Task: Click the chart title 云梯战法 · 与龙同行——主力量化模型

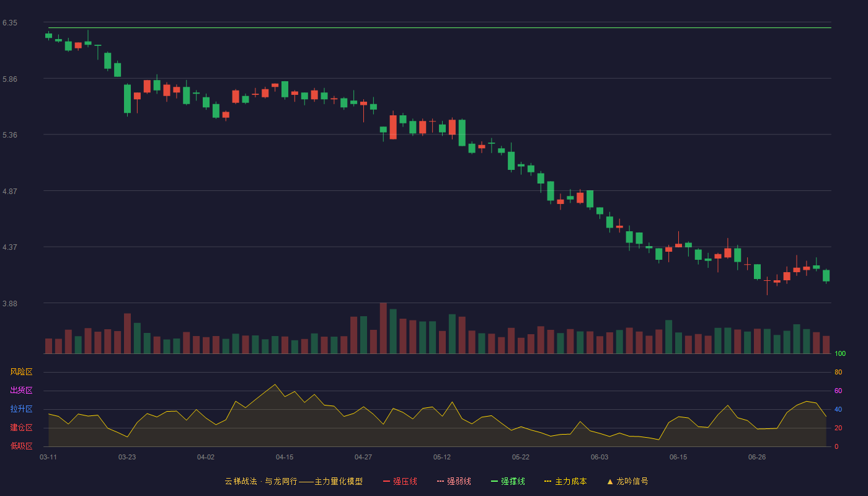Action: [293, 481]
